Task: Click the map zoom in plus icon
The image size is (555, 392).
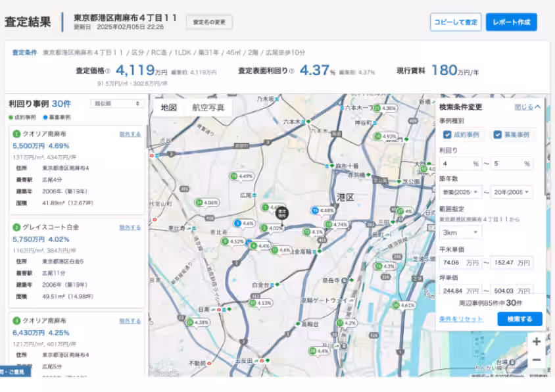Action: click(x=537, y=342)
